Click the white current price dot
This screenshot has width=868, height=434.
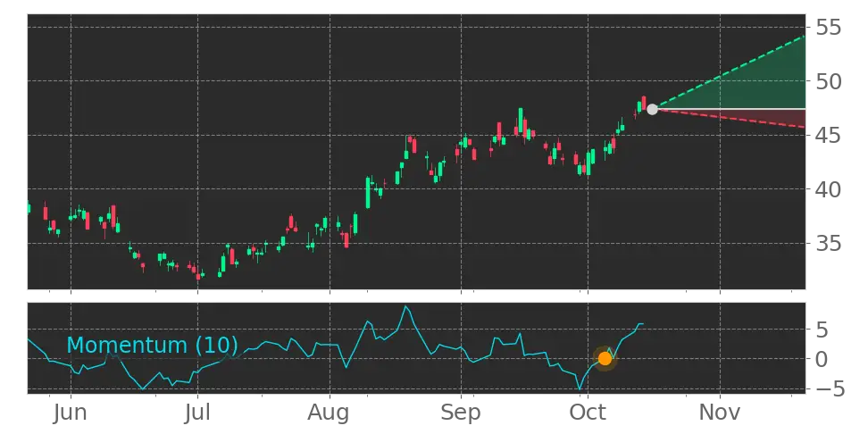(652, 109)
